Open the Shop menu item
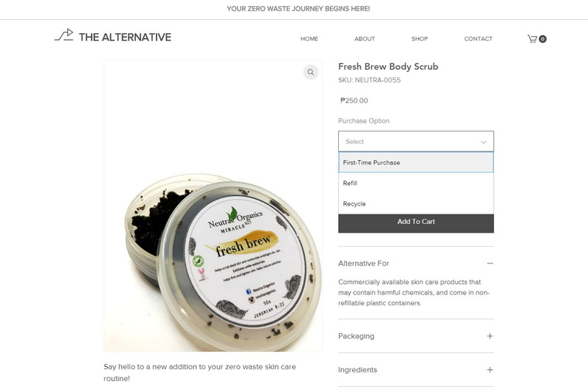This screenshot has width=588, height=392. tap(419, 39)
